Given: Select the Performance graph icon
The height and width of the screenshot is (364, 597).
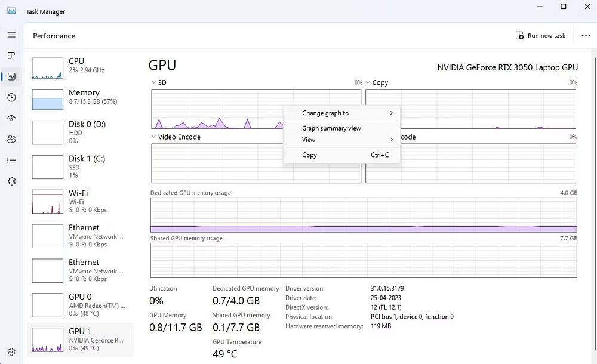Looking at the screenshot, I should coord(11,76).
